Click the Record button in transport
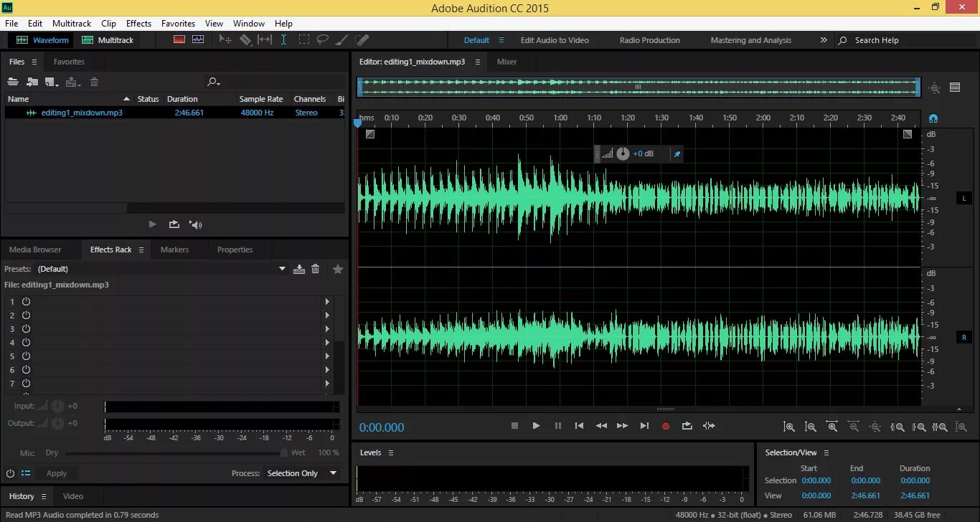Screen dimensions: 980x522 pyautogui.click(x=665, y=426)
